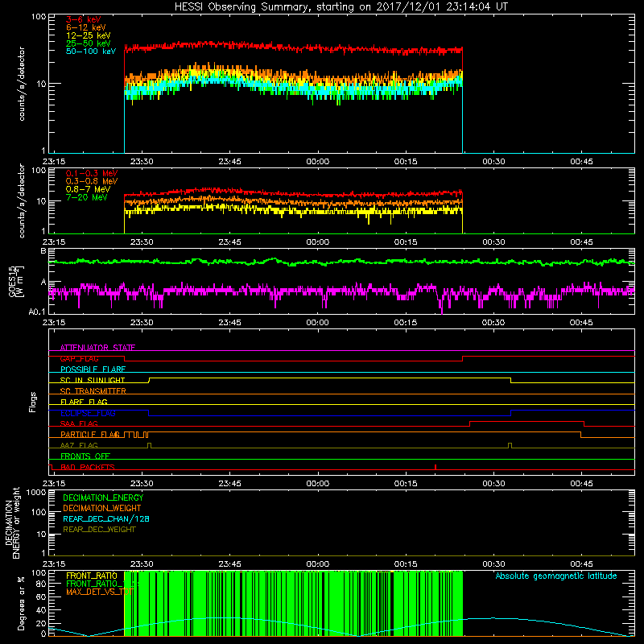
Task: Click the POSSIBLE_FLARE flag label
Action: (93, 369)
